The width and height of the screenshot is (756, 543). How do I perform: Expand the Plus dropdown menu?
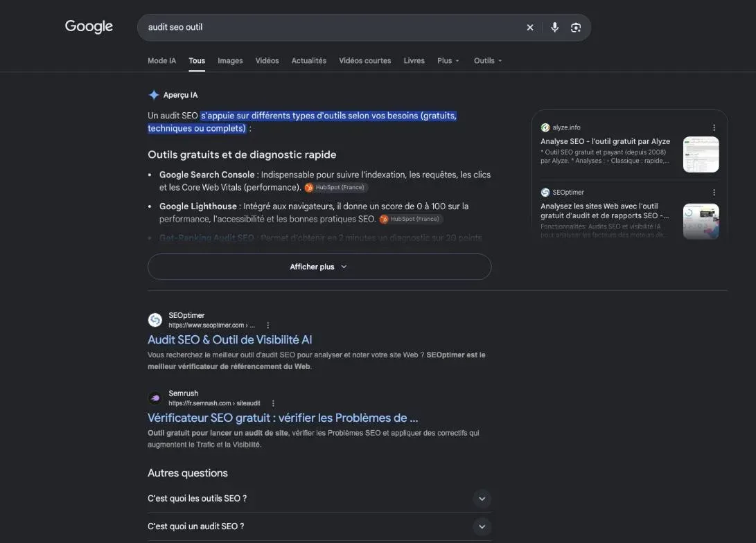pos(448,61)
